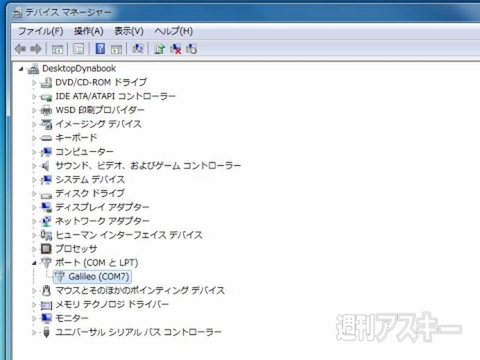The width and height of the screenshot is (480, 360).
Task: Select the イメージング デバイス row
Action: pos(98,124)
